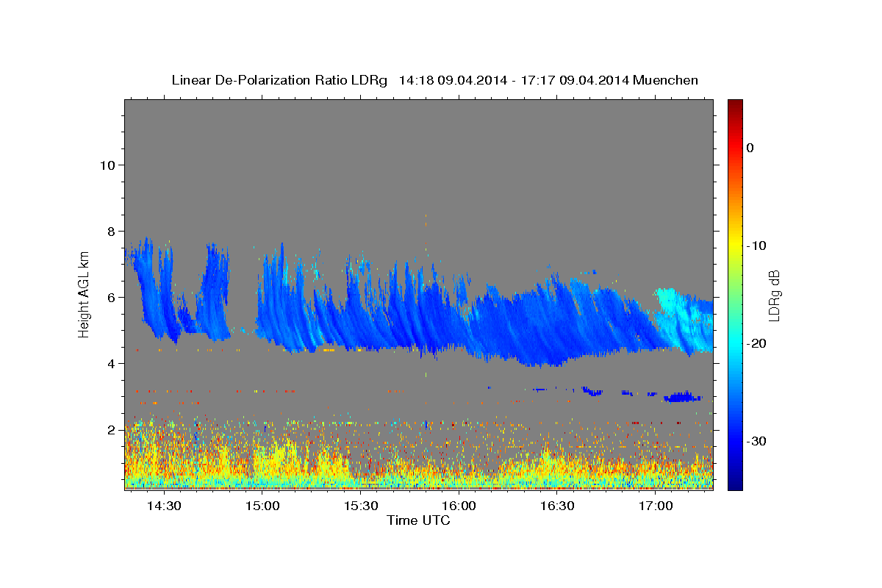882x588 pixels.
Task: Click the yellow band of the colorbar
Action: [735, 245]
